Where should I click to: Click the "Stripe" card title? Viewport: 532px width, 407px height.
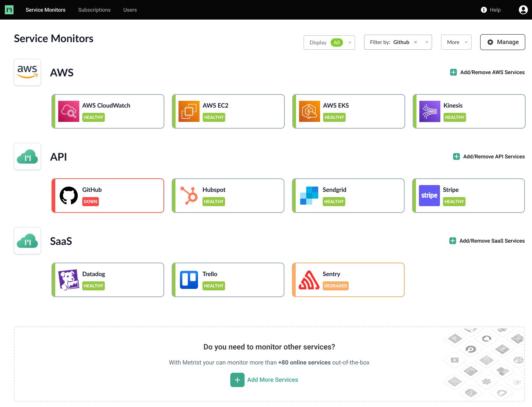(450, 190)
